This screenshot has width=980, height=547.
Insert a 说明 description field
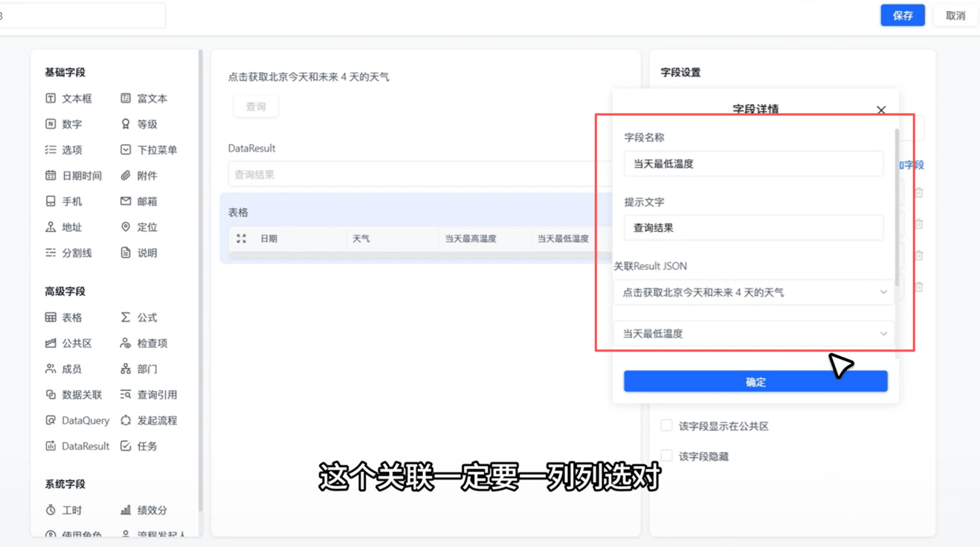point(138,253)
